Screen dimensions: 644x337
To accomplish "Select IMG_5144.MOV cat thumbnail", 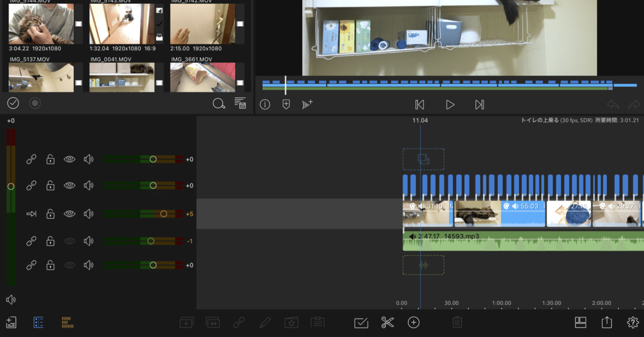I will pos(41,24).
